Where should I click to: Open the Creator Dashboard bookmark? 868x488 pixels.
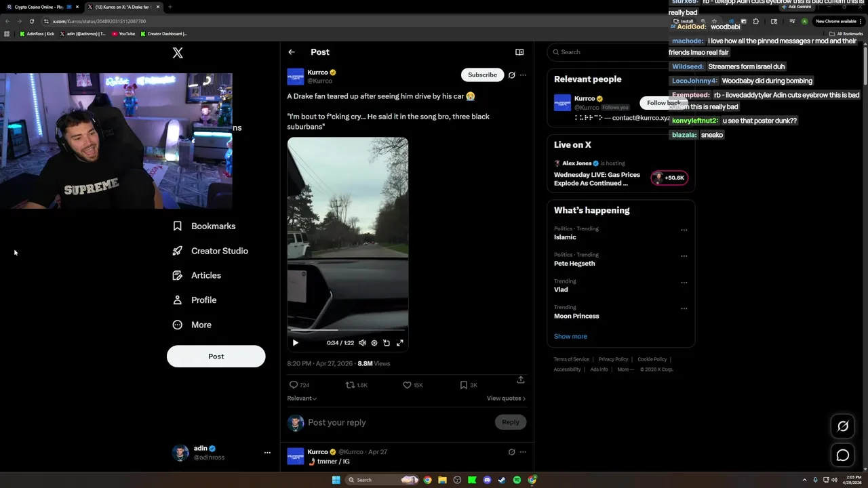164,34
